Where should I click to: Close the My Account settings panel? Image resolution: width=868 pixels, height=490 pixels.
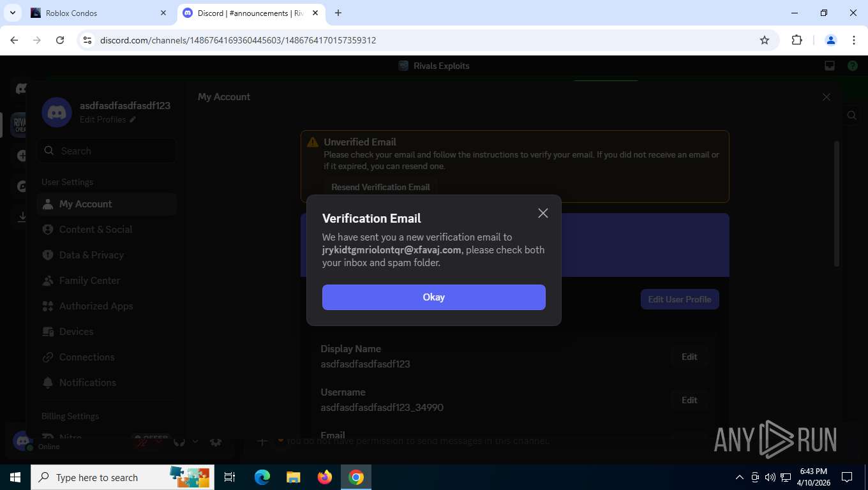(827, 97)
